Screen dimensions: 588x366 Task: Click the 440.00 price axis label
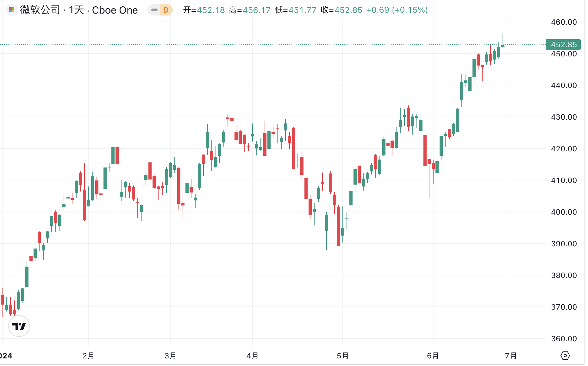[x=564, y=85]
